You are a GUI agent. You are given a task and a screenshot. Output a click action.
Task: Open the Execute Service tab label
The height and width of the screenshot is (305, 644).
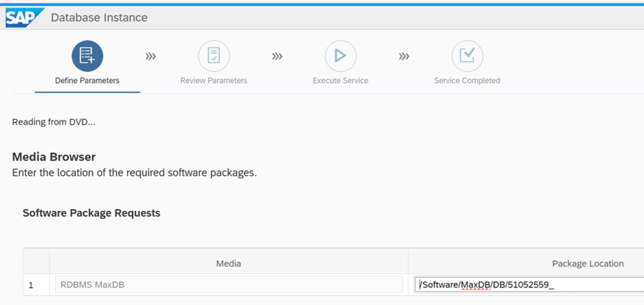point(340,81)
